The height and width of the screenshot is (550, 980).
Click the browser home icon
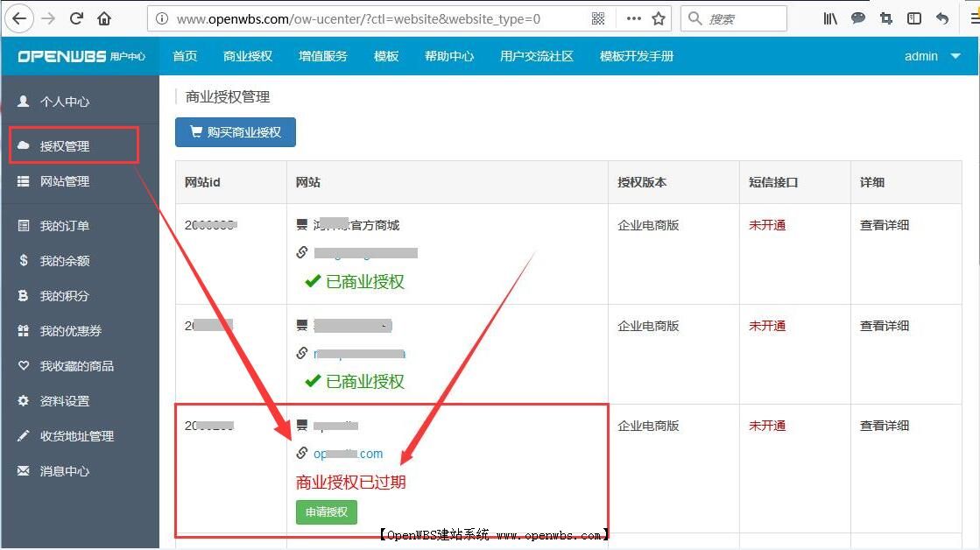(x=104, y=18)
